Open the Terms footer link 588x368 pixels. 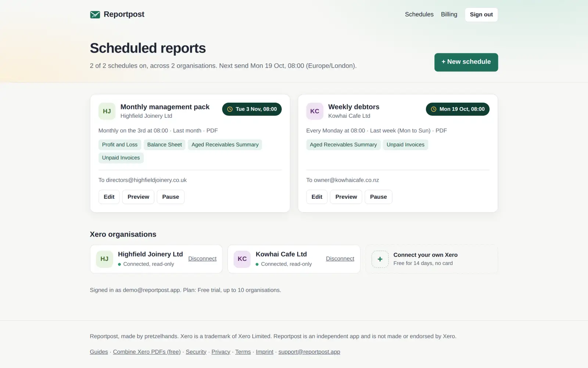tap(243, 352)
